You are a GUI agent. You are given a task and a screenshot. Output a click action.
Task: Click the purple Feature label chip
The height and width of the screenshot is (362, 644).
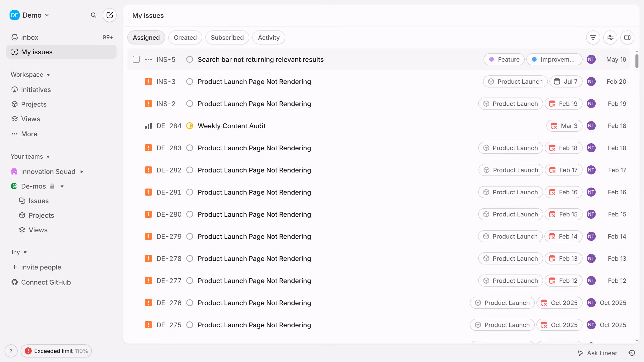[504, 59]
